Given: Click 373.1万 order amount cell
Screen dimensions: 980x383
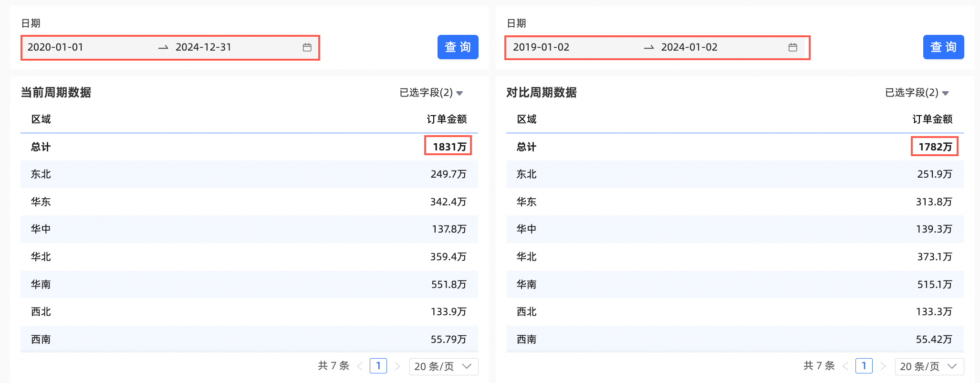Looking at the screenshot, I should coord(935,257).
